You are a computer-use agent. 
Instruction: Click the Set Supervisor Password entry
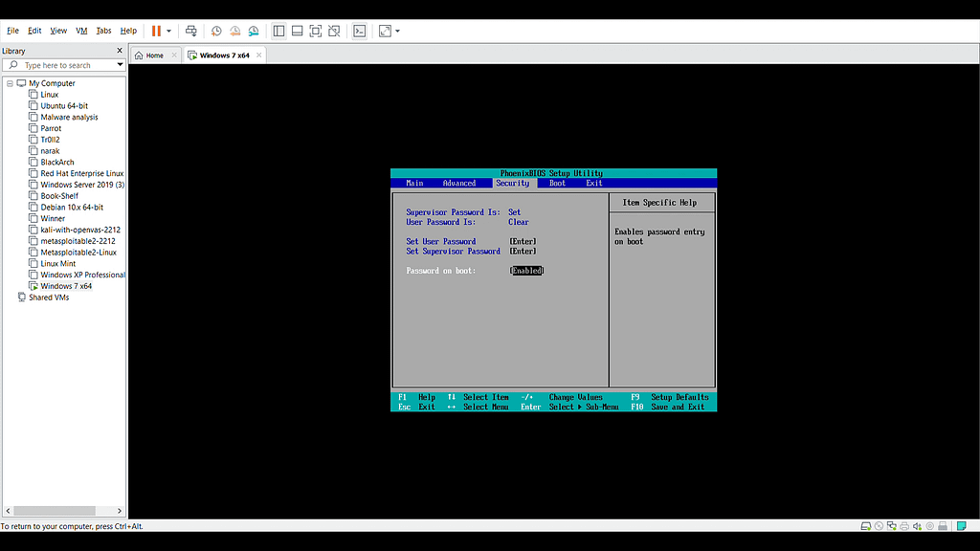click(453, 252)
